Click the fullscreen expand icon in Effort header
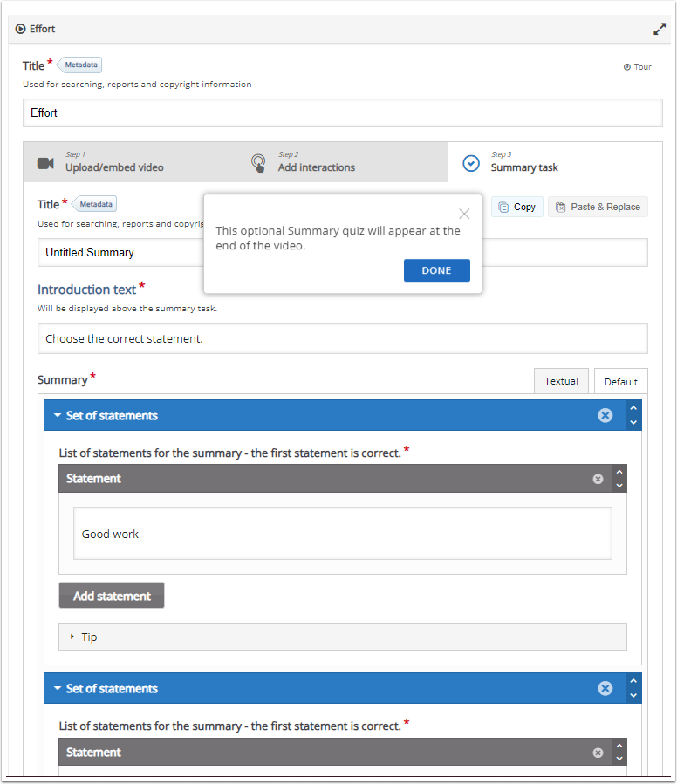Screen dimensions: 677x784 point(660,29)
